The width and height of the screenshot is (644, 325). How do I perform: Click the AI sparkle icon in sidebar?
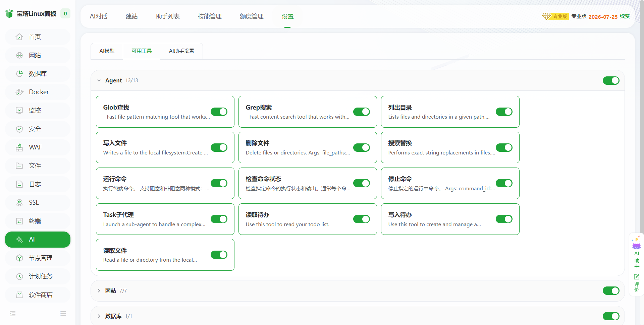pyautogui.click(x=19, y=240)
